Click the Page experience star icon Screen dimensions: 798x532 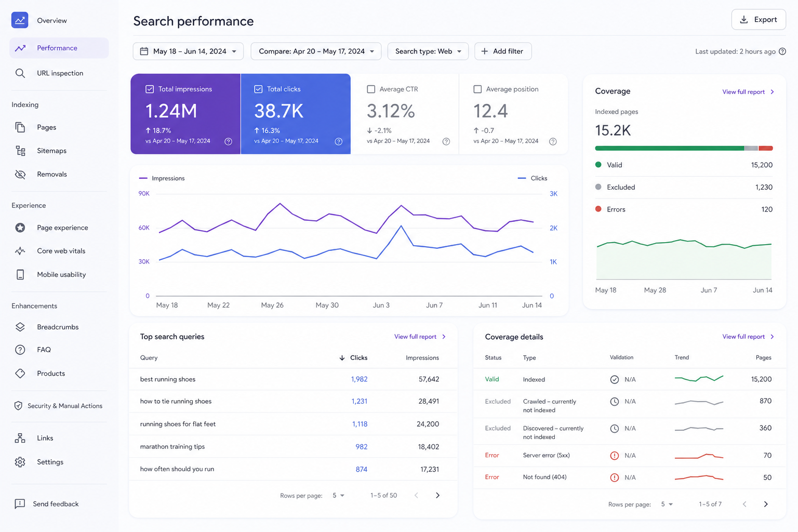pyautogui.click(x=20, y=228)
